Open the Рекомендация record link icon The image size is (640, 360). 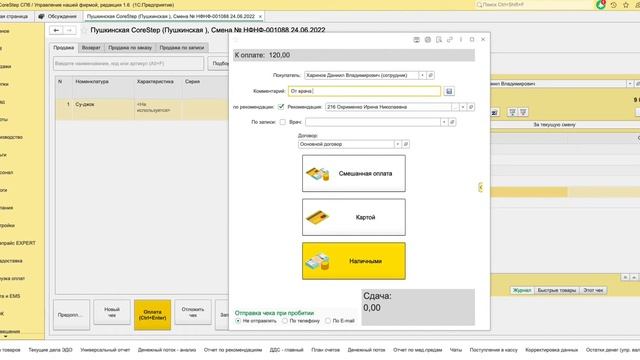(471, 107)
